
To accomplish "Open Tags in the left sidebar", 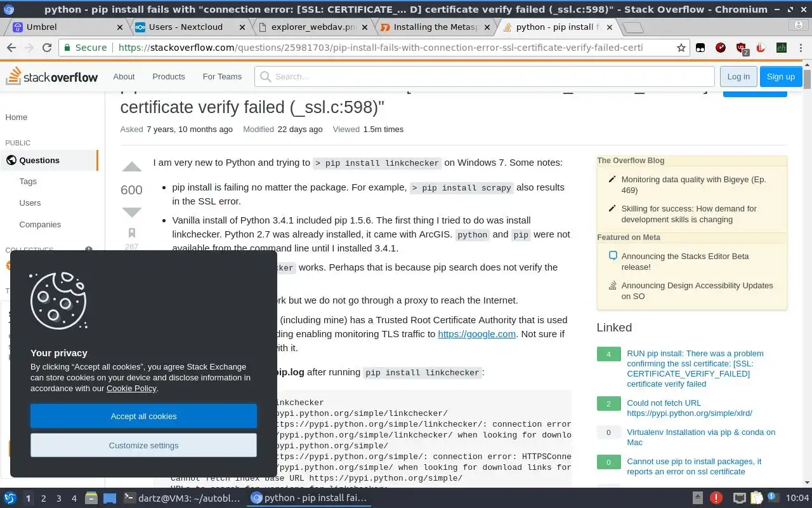I will pyautogui.click(x=28, y=181).
